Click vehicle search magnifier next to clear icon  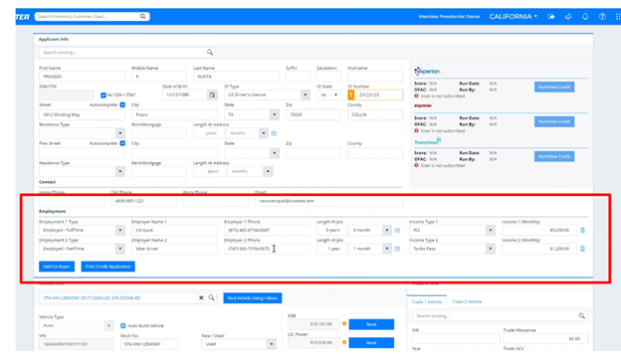point(212,298)
